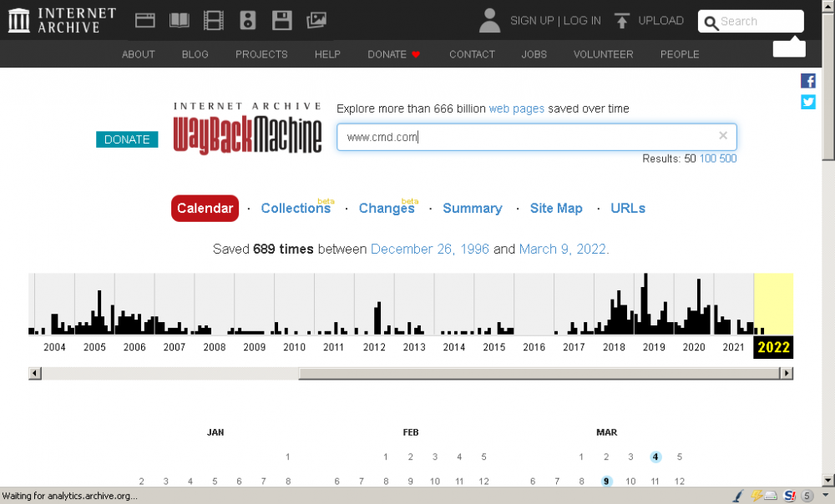Click the horizontal timeline scrollbar thumb

(539, 373)
